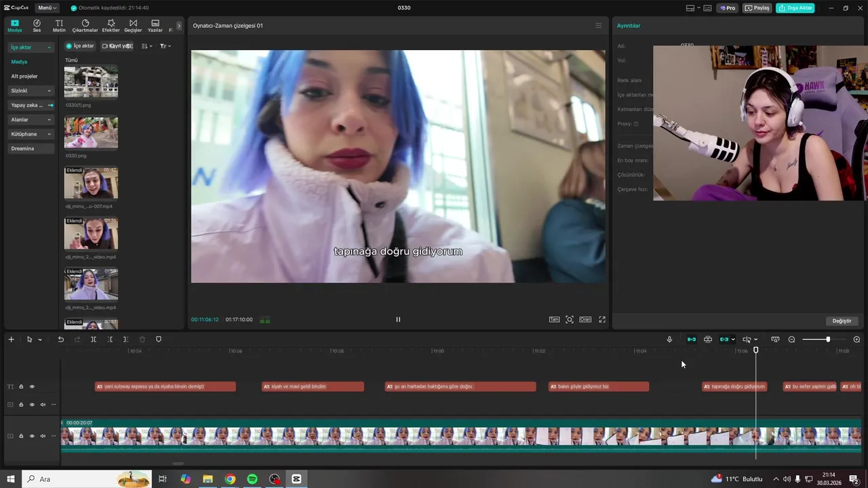Click the İçe aktar import button
The width and height of the screenshot is (868, 488).
80,46
